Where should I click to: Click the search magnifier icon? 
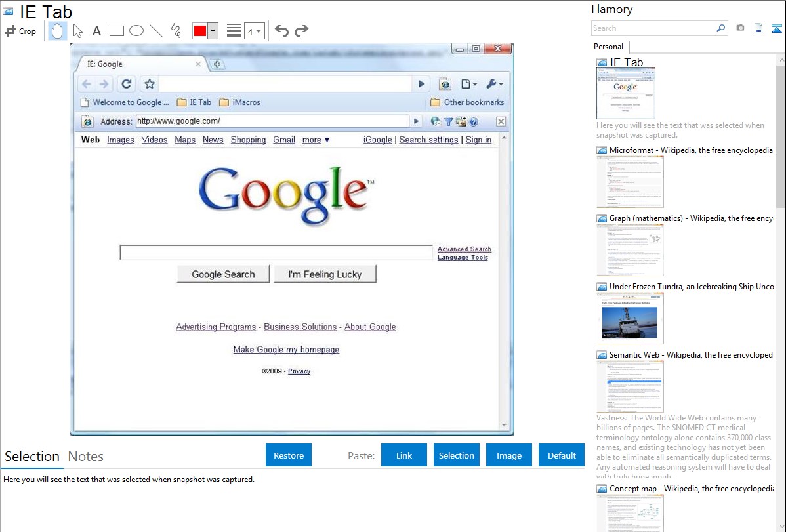click(721, 28)
